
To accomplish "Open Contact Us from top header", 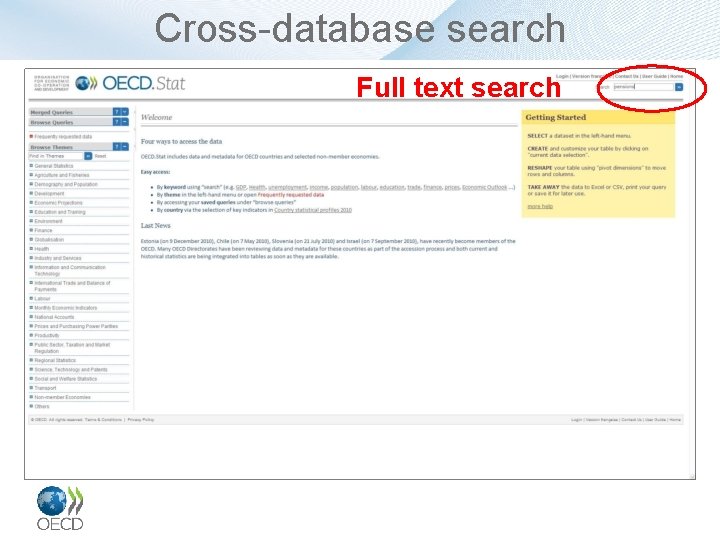I will point(626,76).
